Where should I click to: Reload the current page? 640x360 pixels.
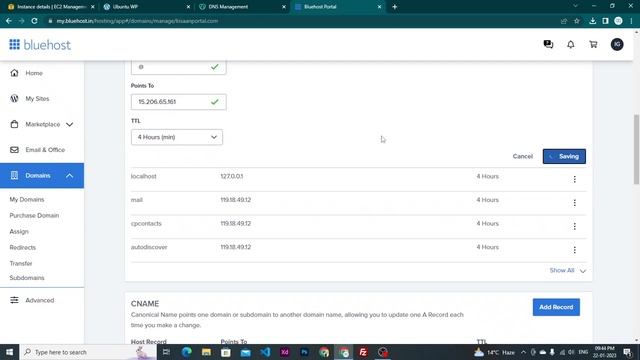(x=34, y=21)
